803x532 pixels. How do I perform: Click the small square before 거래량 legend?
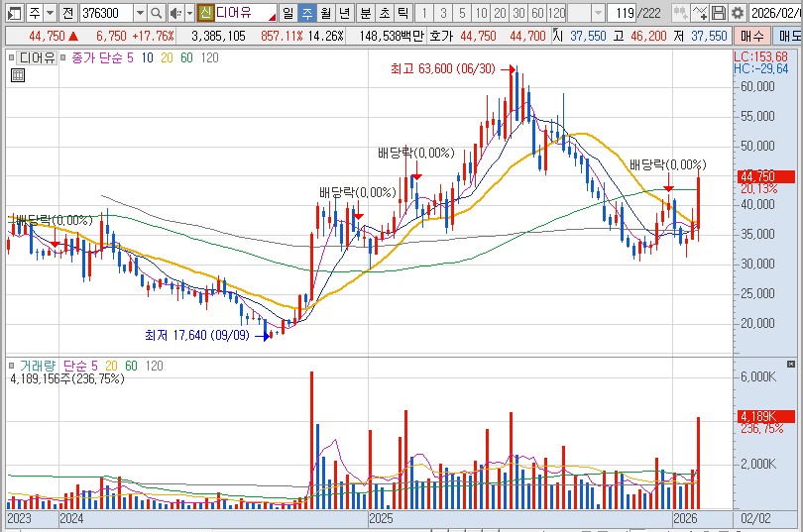pyautogui.click(x=11, y=366)
